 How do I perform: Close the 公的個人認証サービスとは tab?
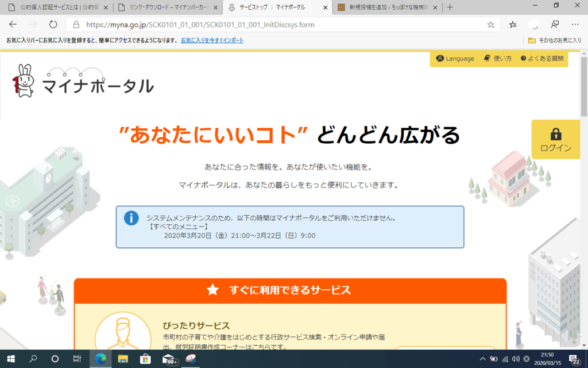click(106, 7)
